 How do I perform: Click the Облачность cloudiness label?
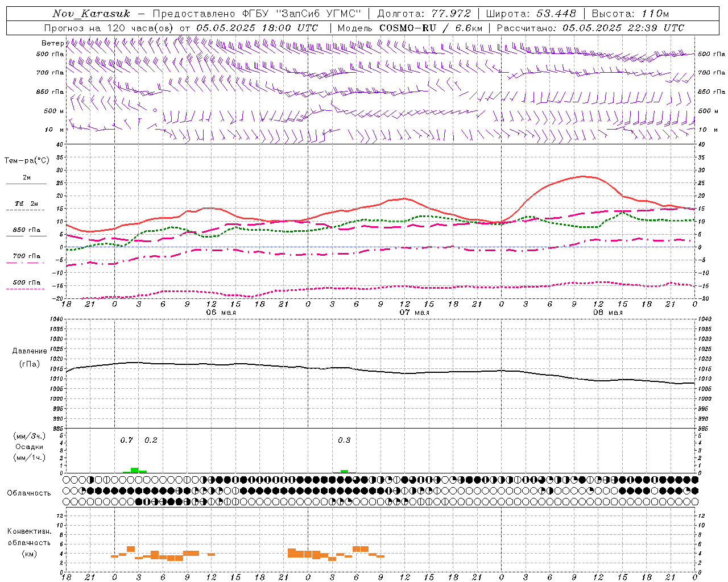[29, 493]
